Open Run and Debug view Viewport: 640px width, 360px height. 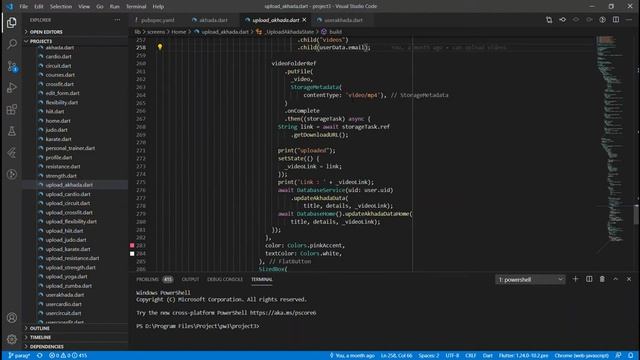11,88
